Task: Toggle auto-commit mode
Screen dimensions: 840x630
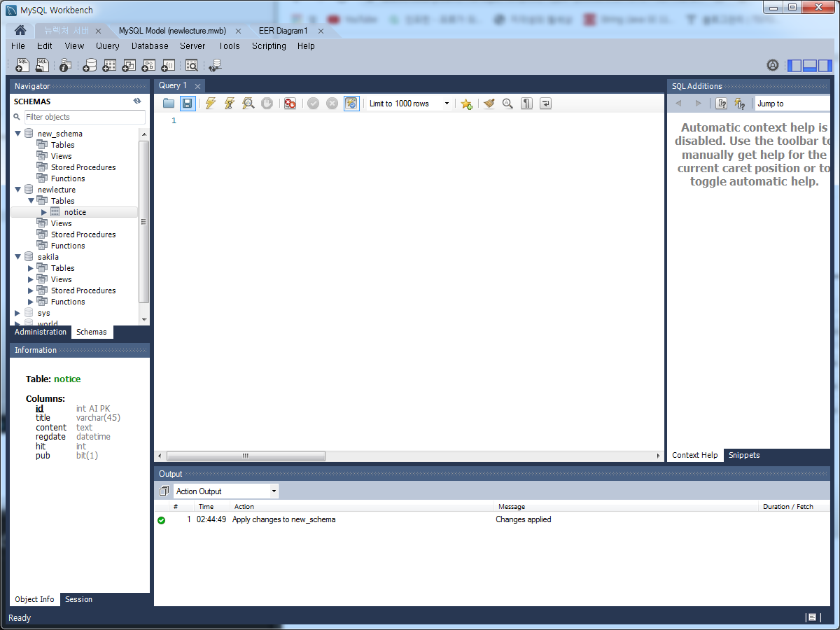Action: click(x=351, y=104)
